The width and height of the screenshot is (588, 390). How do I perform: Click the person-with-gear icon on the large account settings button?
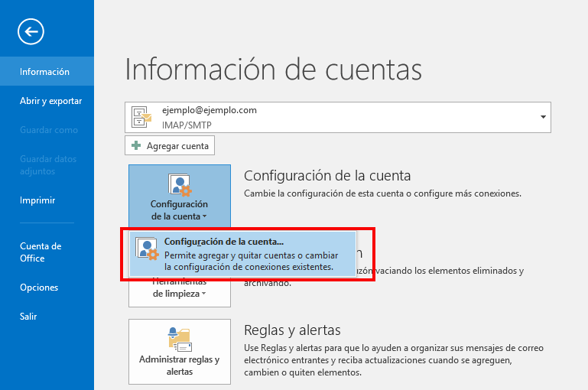click(179, 184)
